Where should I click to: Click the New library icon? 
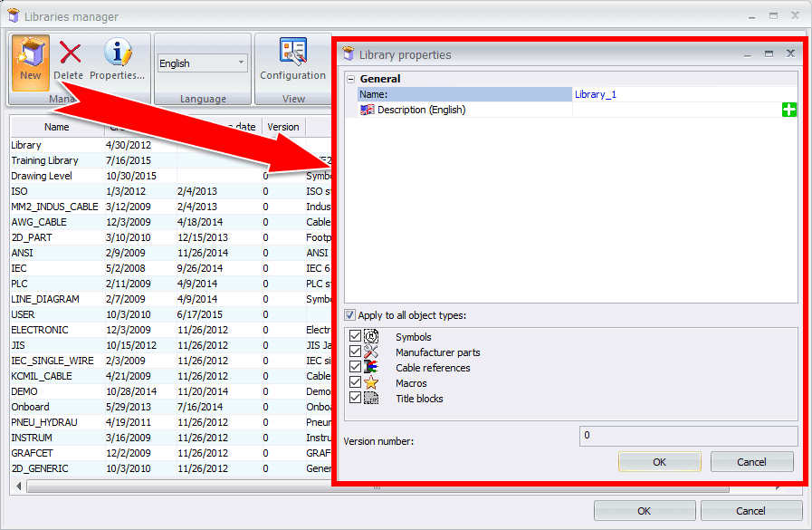click(30, 59)
